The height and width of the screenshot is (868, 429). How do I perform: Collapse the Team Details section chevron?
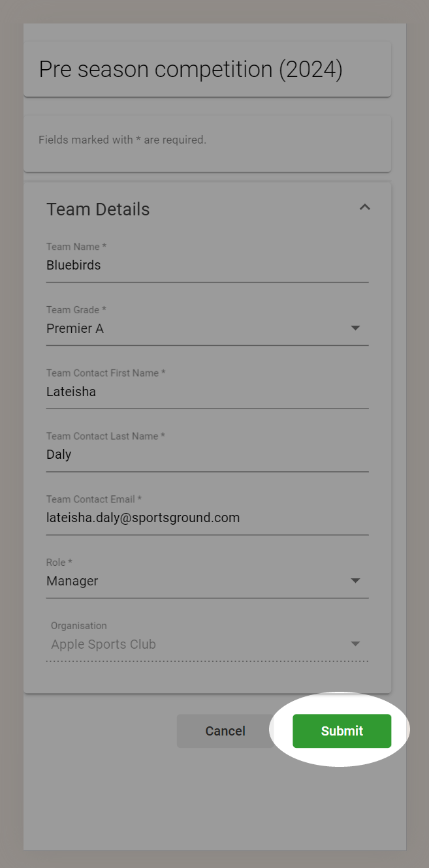tap(365, 208)
